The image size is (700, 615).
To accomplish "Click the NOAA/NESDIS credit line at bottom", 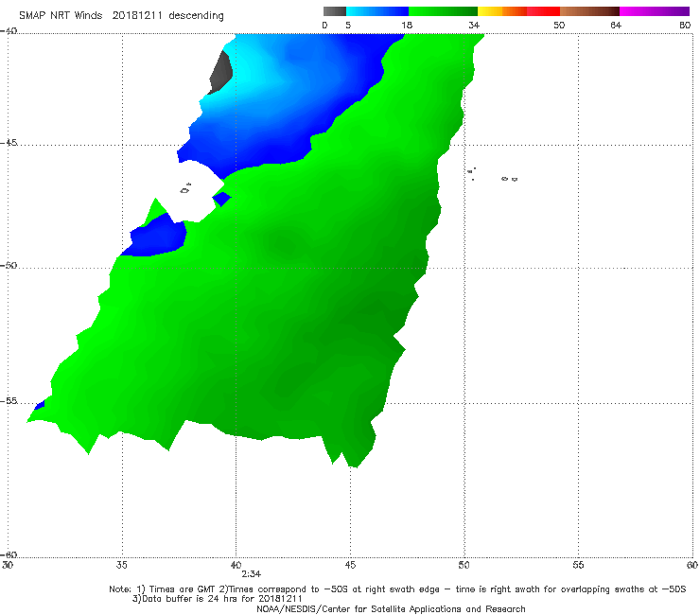I will point(391,608).
